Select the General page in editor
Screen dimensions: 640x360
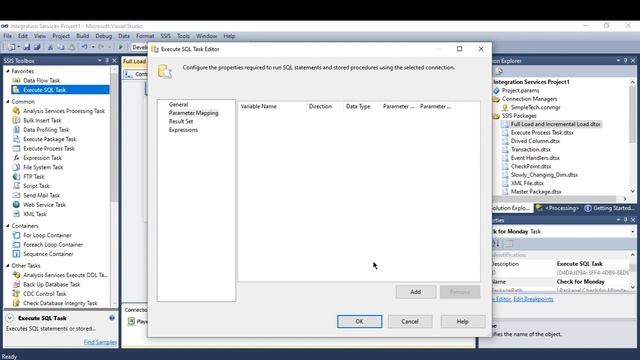coord(178,104)
